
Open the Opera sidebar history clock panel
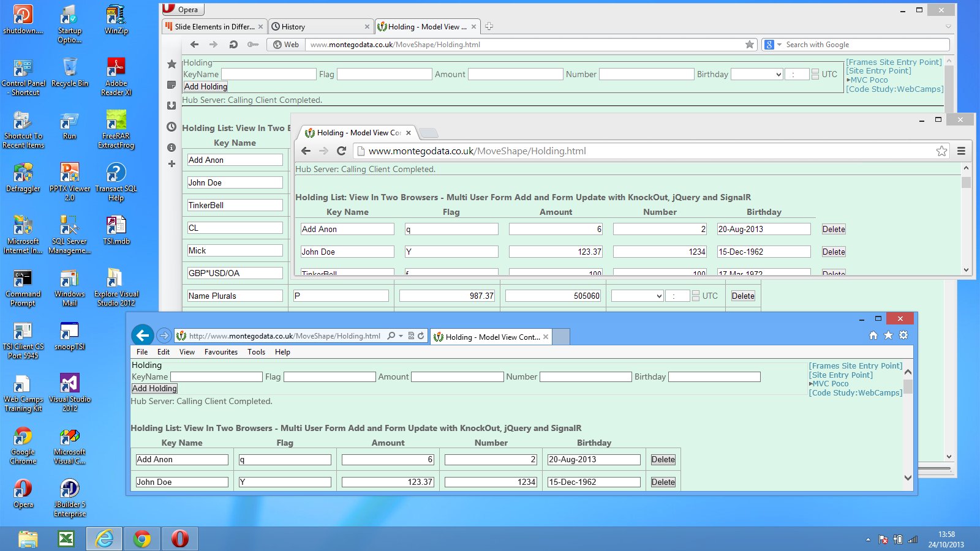[x=171, y=127]
